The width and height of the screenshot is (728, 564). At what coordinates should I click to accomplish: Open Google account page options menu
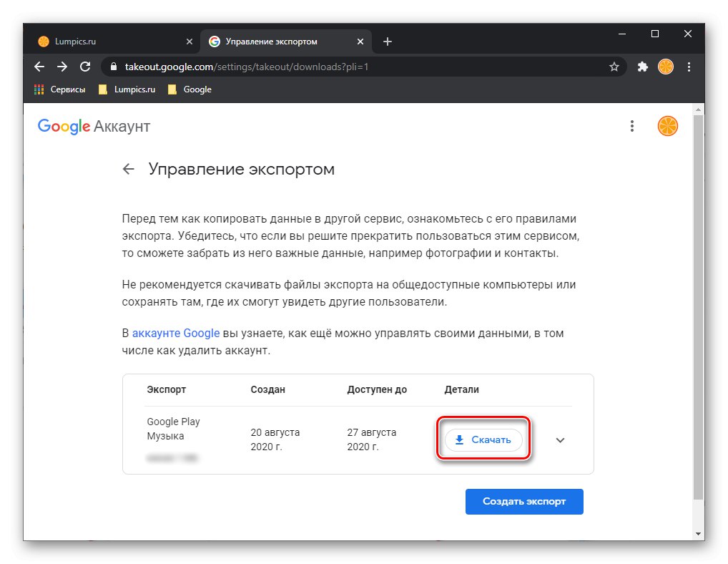[x=632, y=126]
